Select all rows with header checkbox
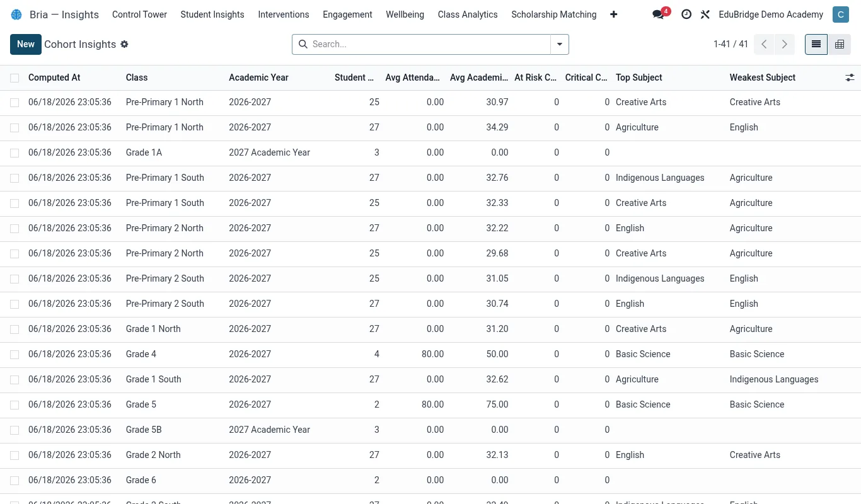This screenshot has height=504, width=861. [x=14, y=78]
